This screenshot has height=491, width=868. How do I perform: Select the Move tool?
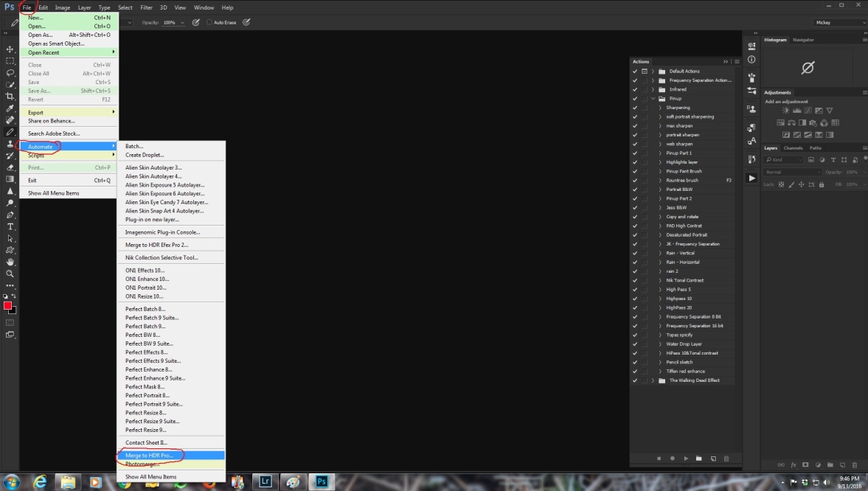[10, 49]
